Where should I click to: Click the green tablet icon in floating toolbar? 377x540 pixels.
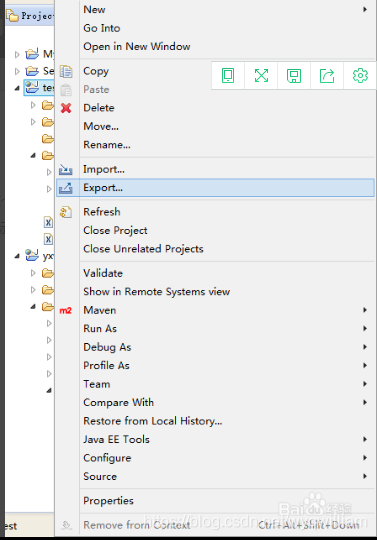[x=228, y=75]
